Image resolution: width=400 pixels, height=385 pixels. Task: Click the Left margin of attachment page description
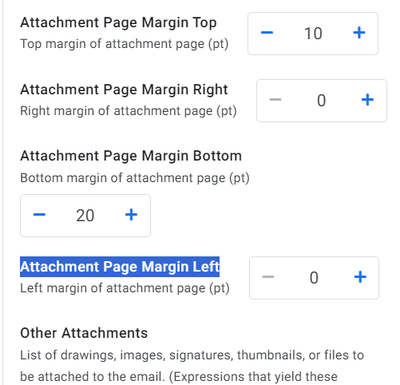coord(125,288)
